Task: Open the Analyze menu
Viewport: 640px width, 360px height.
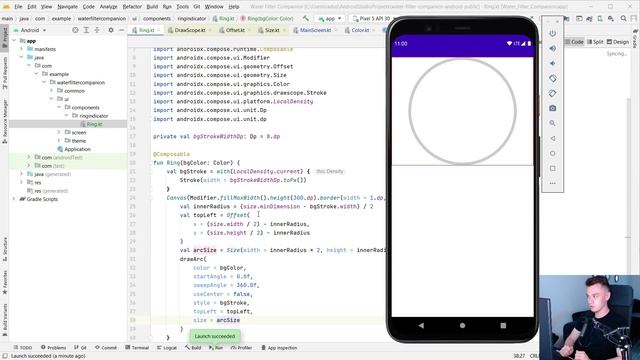Action: coord(109,7)
